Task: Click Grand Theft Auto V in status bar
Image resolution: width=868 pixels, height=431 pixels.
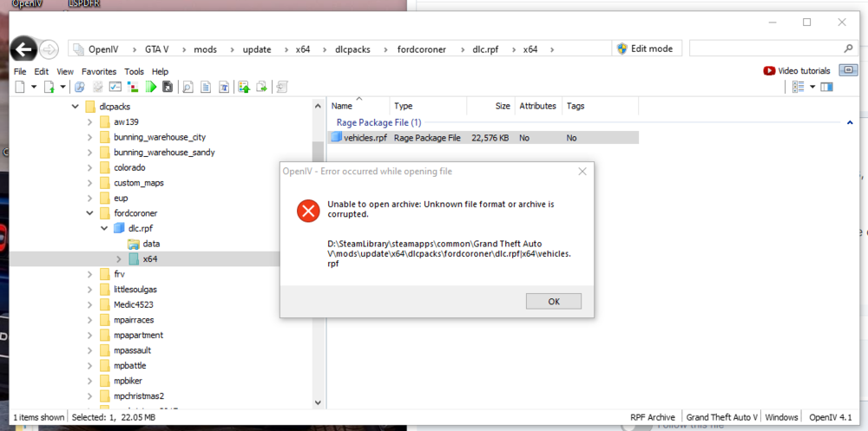Action: 722,417
